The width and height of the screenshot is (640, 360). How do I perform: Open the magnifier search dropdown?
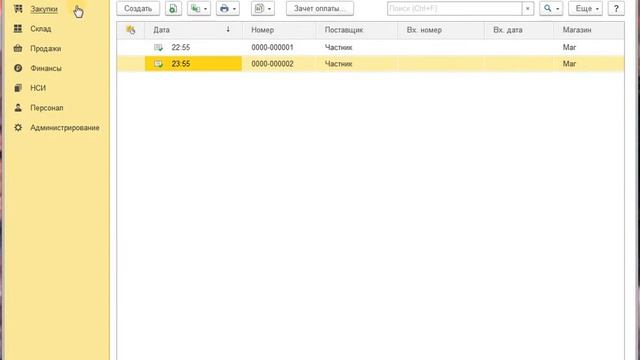(551, 9)
